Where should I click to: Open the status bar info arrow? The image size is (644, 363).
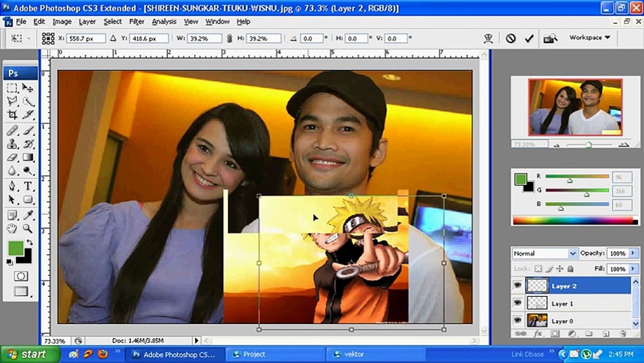tap(197, 341)
